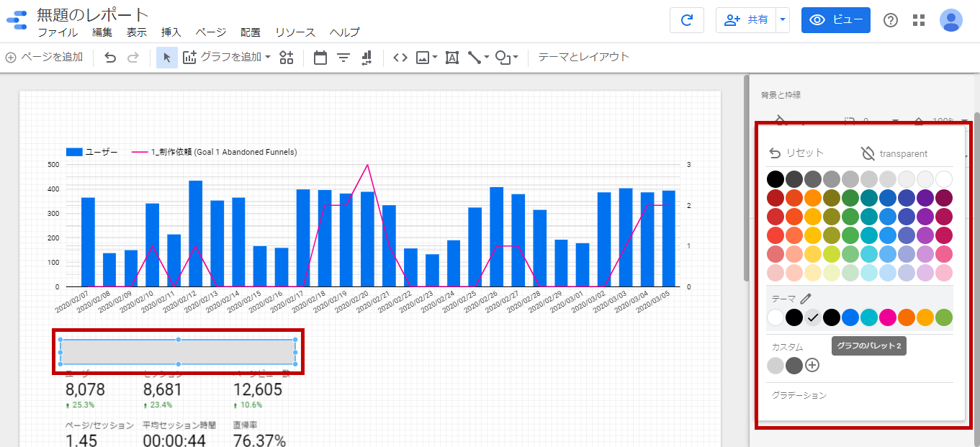
Task: Select the checked light gray theme swatch
Action: click(x=812, y=317)
